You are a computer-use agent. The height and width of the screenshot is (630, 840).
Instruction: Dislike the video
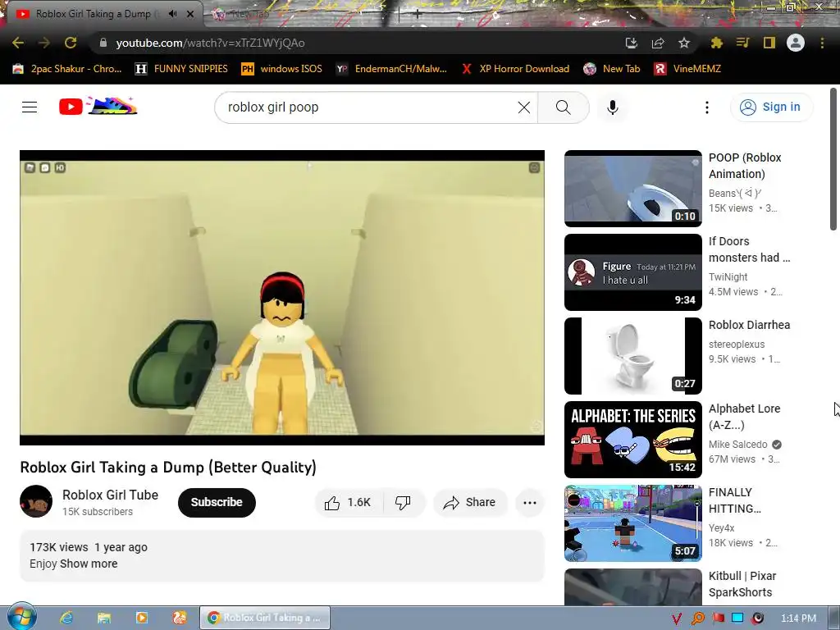tap(403, 503)
